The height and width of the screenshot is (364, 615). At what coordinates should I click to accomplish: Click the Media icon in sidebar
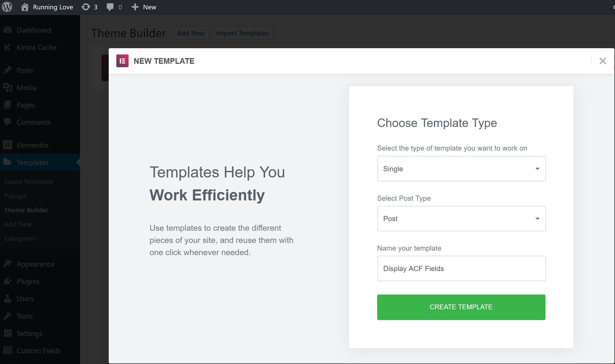(x=9, y=88)
